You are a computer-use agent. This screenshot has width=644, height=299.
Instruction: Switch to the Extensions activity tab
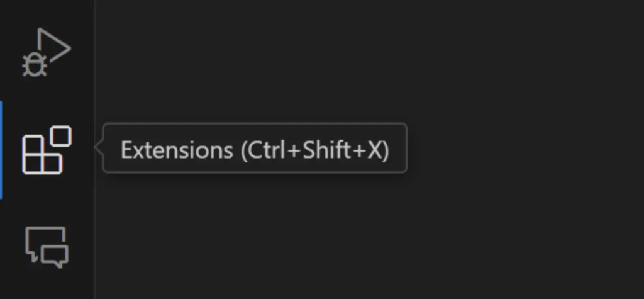pyautogui.click(x=46, y=150)
